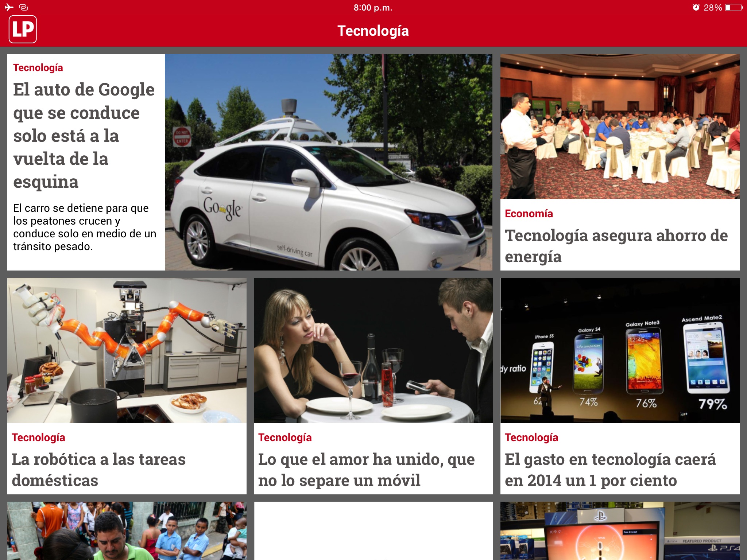Open the smartphone comparison presentation photo
747x560 pixels.
click(620, 350)
